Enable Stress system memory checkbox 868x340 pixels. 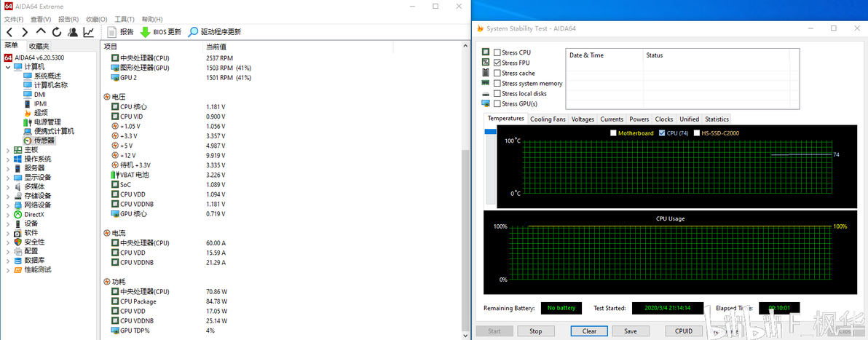pyautogui.click(x=497, y=84)
